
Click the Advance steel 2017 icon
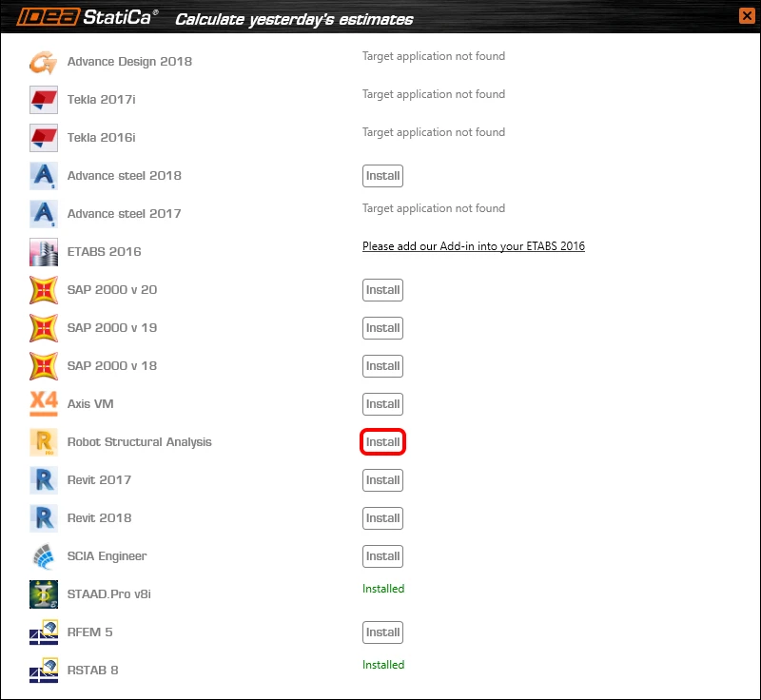pos(43,214)
